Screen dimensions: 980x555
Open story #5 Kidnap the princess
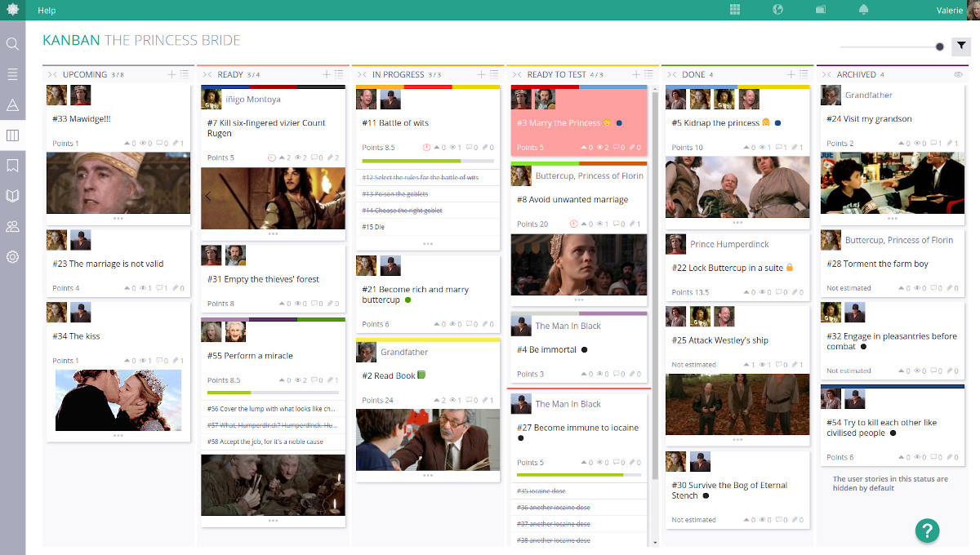click(x=715, y=123)
